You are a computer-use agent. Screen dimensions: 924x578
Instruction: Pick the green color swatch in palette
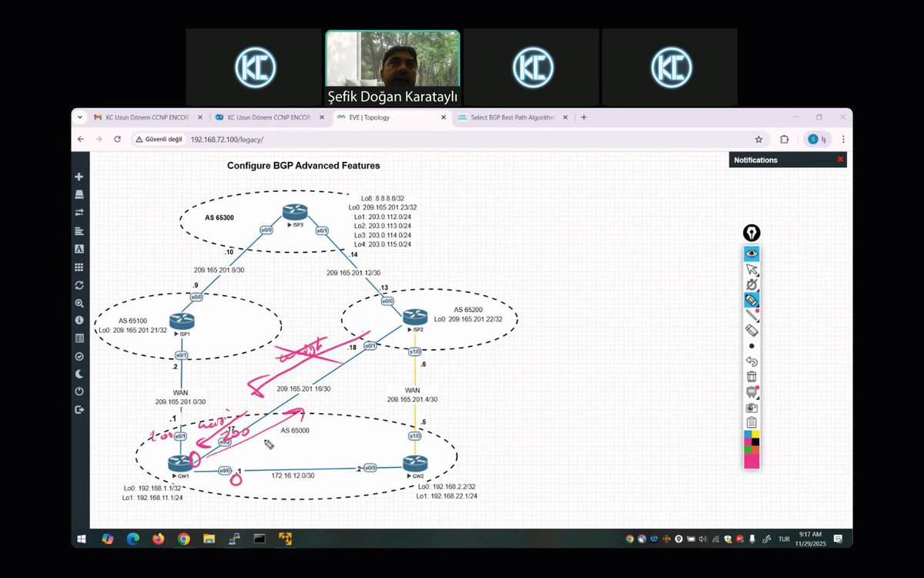click(x=748, y=449)
